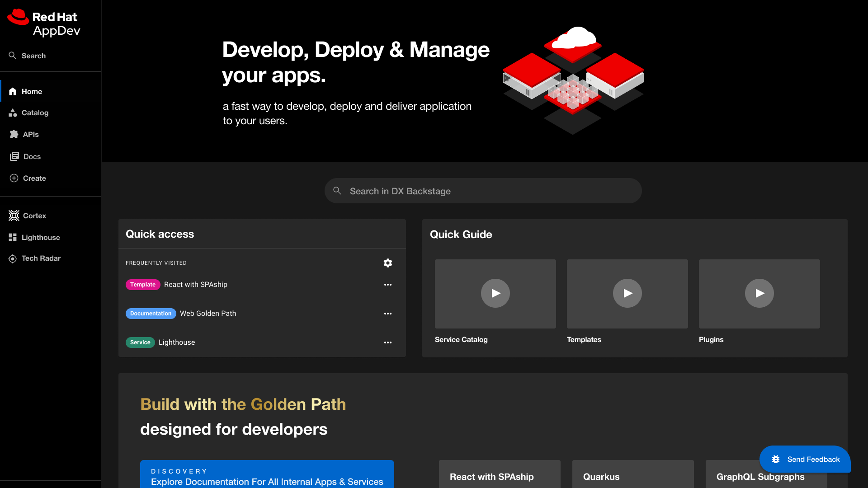Click the sidebar search magnifier icon
The image size is (868, 488).
(13, 56)
